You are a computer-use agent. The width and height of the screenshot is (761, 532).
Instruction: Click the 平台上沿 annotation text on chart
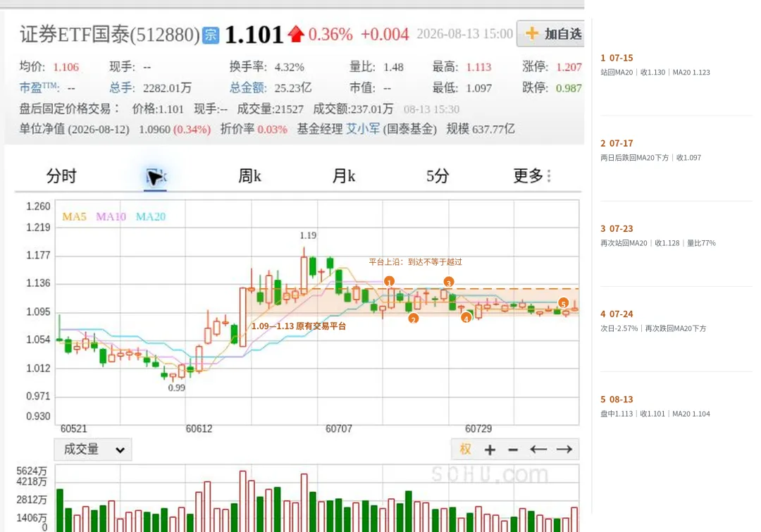416,262
